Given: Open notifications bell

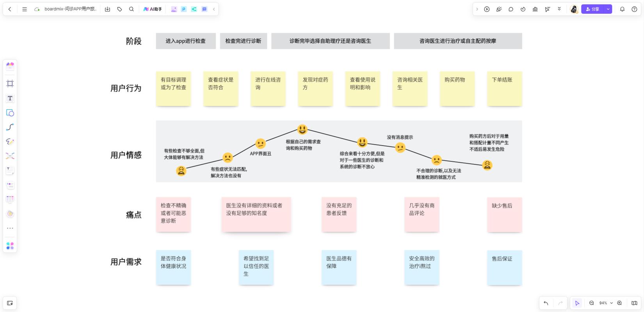Looking at the screenshot, I should click(x=622, y=9).
